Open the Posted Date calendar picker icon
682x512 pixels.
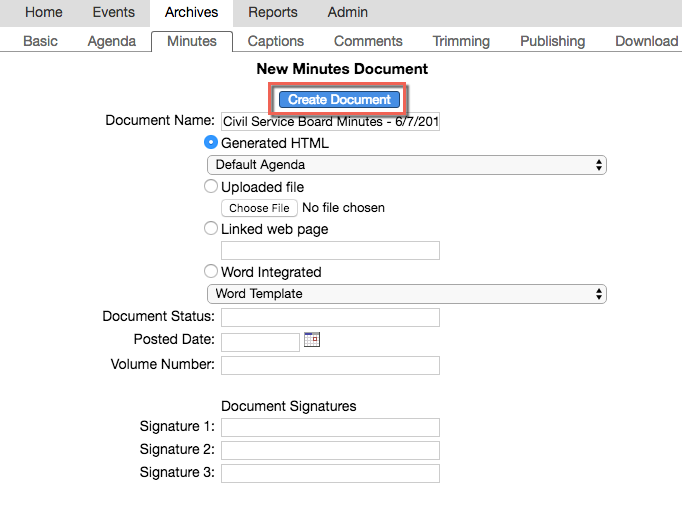(312, 340)
